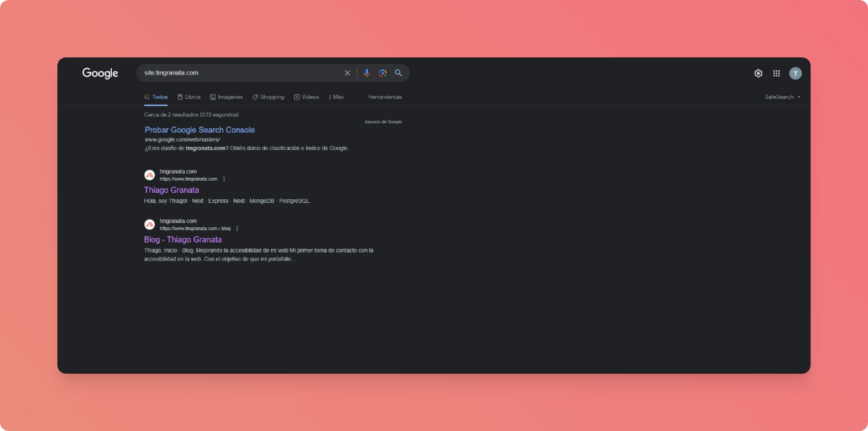Switch to the Shopping tab
The image size is (868, 431).
(268, 97)
